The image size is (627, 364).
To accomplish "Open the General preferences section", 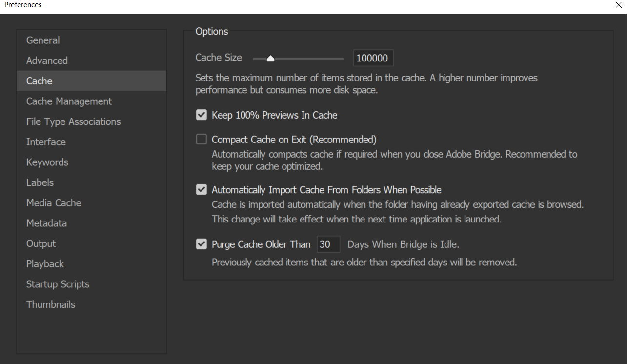I will 43,40.
